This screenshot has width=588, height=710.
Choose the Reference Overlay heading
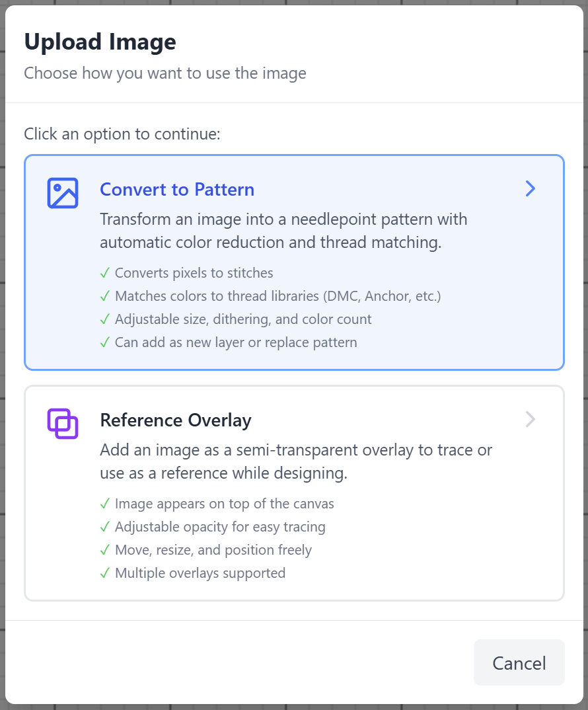click(176, 420)
